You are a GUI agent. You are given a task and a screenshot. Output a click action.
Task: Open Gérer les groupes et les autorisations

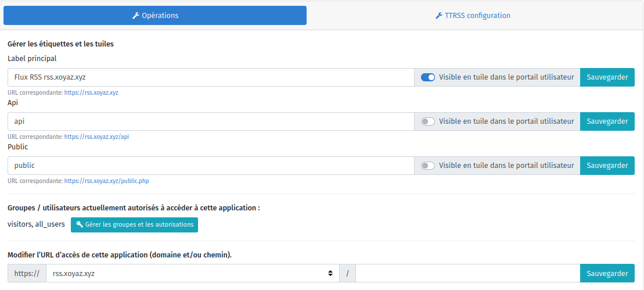134,225
